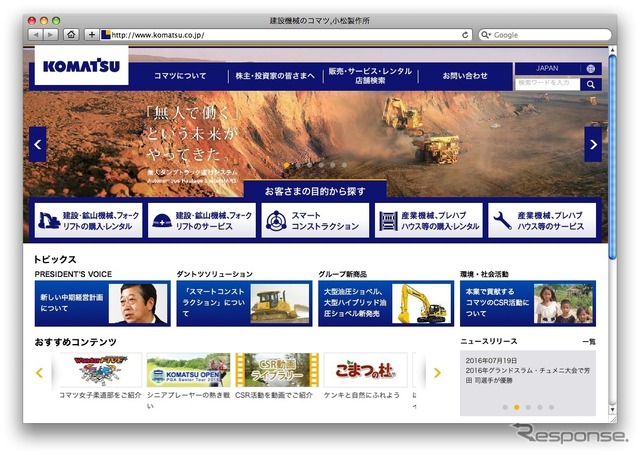
Task: Open the CSR動画ライブラリー thumbnail
Action: pos(277,370)
